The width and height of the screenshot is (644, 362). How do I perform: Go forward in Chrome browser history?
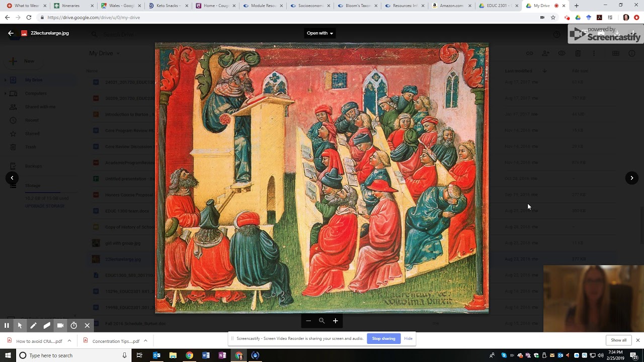point(18,18)
